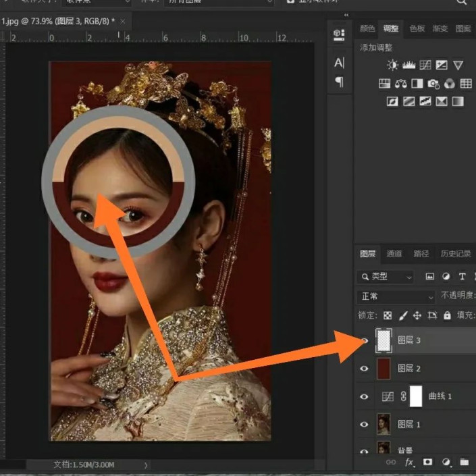The image size is (476, 476).
Task: Open the blend mode dropdown showing 正常
Action: (x=396, y=296)
